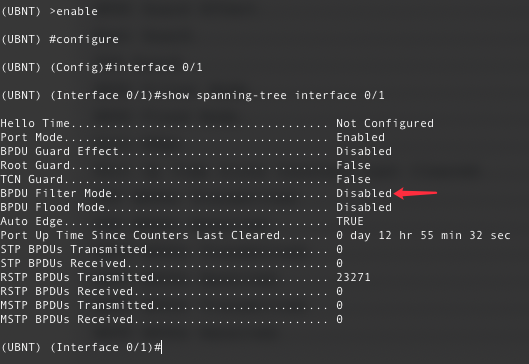Click the BPDU Filter Mode label
Viewport: 529px width, 364px height.
pyautogui.click(x=56, y=193)
